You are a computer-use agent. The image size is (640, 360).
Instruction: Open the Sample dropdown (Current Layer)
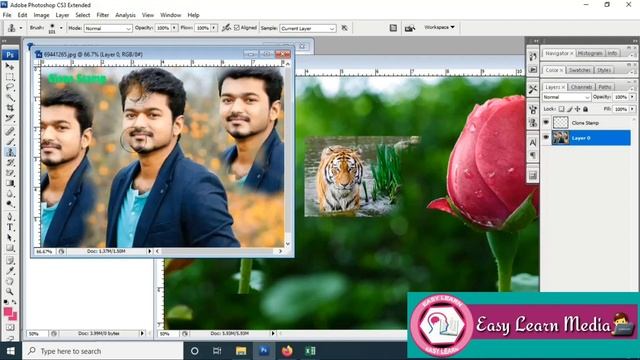tap(308, 28)
